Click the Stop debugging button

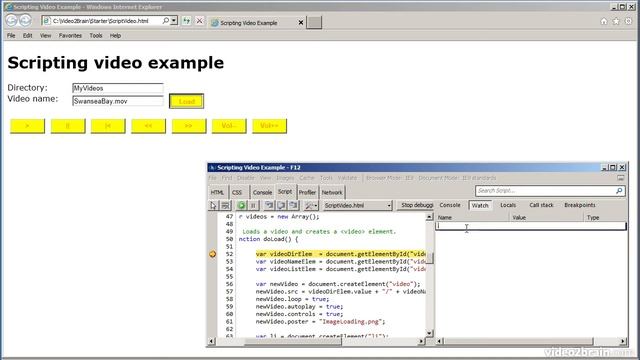point(416,205)
